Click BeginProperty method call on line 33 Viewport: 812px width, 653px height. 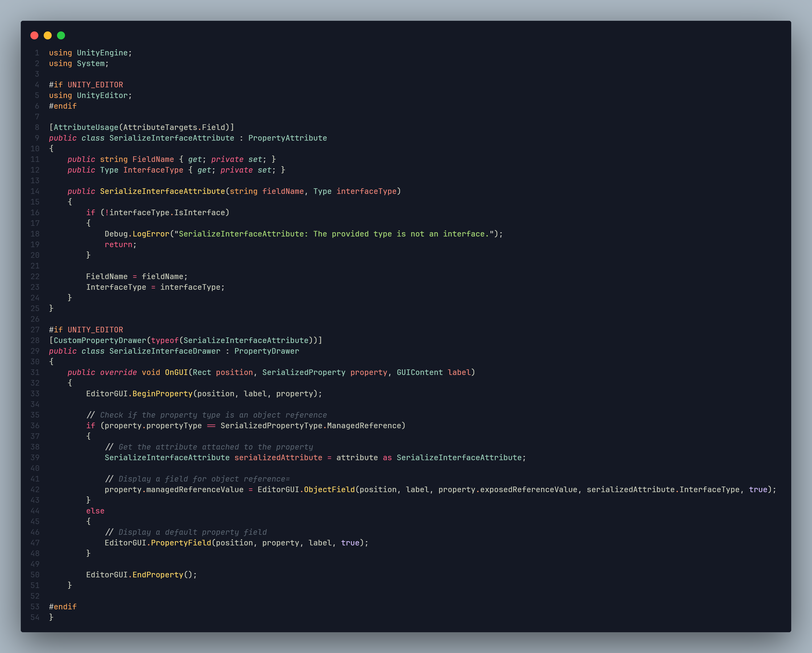tap(162, 394)
